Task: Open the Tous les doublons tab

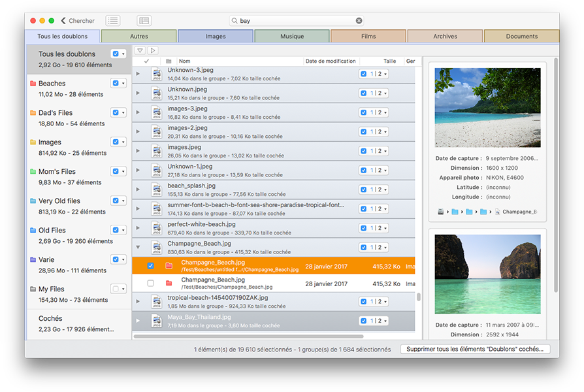Action: coord(63,36)
